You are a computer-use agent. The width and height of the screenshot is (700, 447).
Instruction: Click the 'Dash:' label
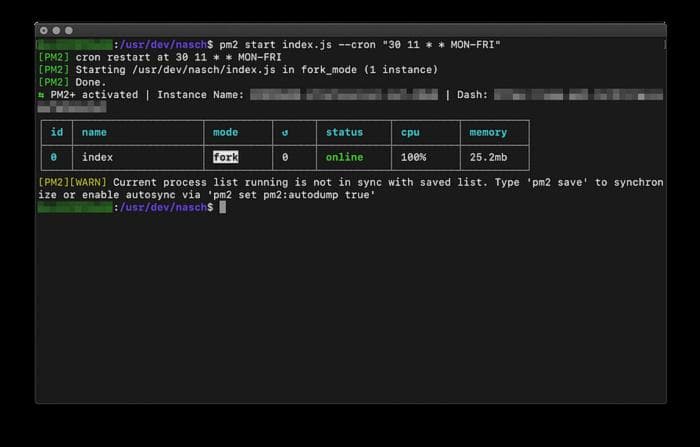tap(472, 95)
